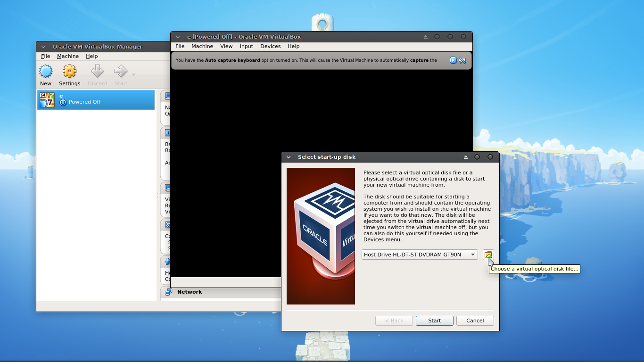Open Select start-up disk window menu chevron
The height and width of the screenshot is (362, 644).
[x=289, y=157]
